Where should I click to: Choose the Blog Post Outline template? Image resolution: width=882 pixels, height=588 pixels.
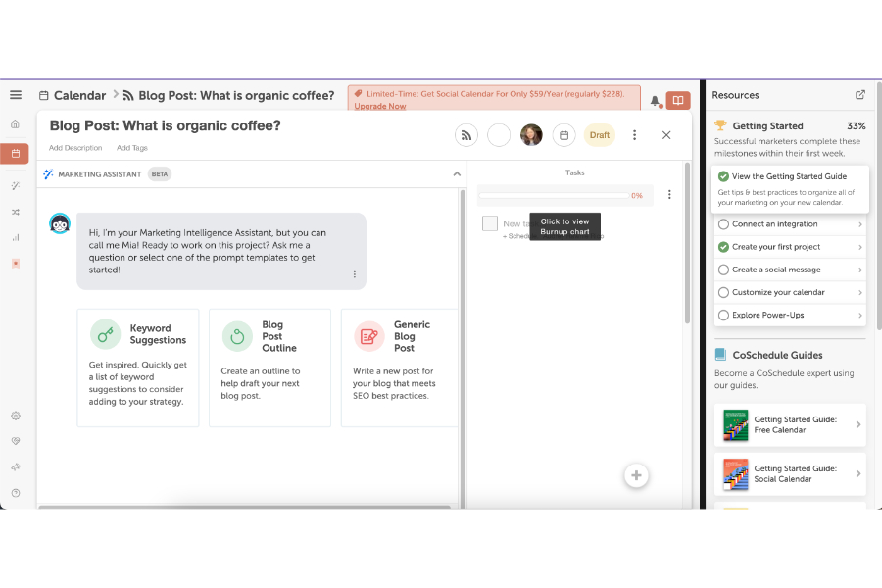270,368
